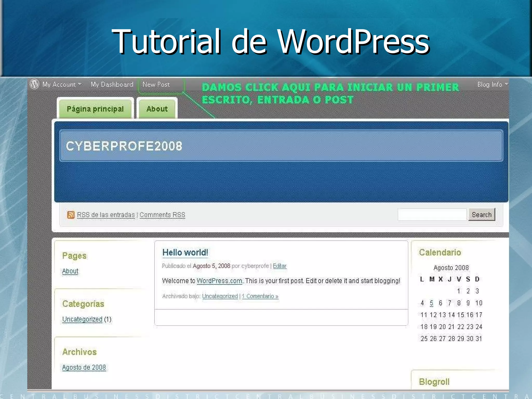Open the Comments RSS link

tap(162, 215)
